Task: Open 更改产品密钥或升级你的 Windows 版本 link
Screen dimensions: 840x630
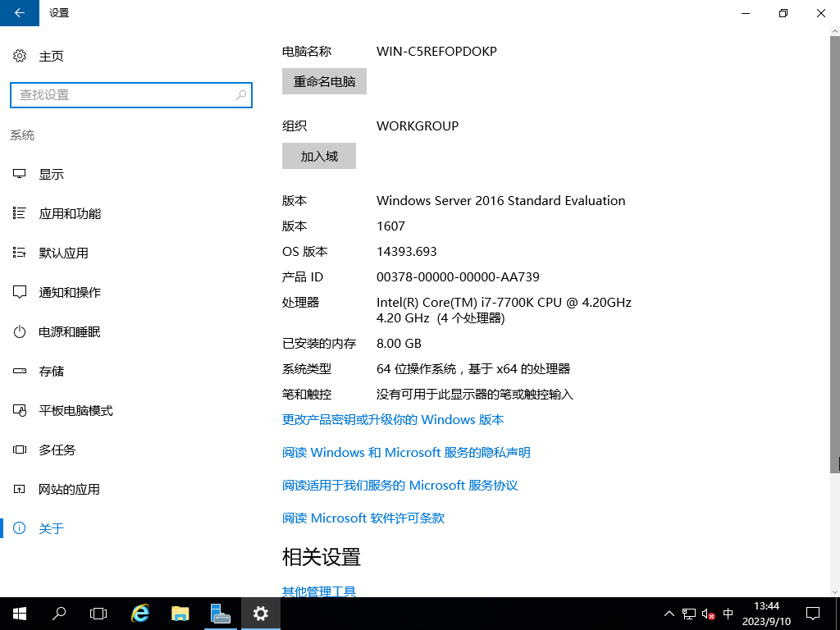Action: 393,419
